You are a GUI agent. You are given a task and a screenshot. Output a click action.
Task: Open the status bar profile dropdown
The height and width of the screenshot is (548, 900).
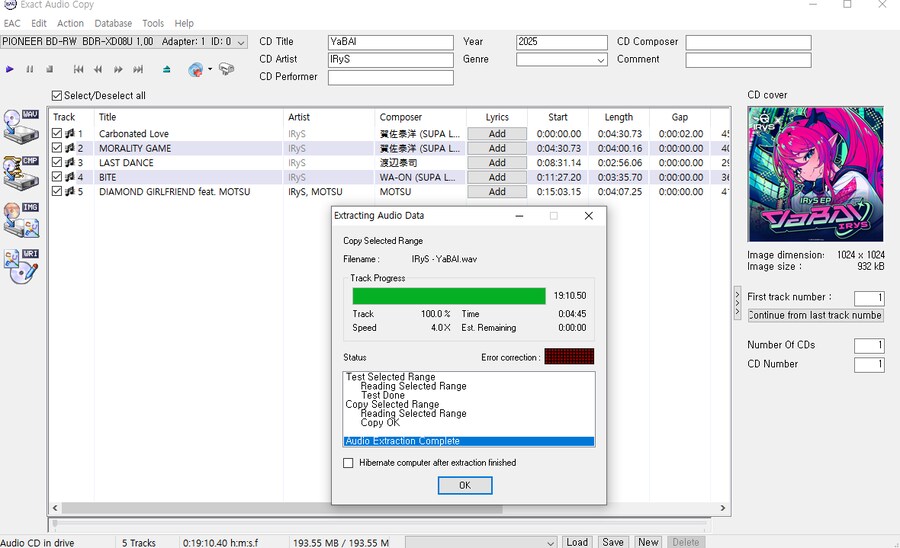pos(550,542)
